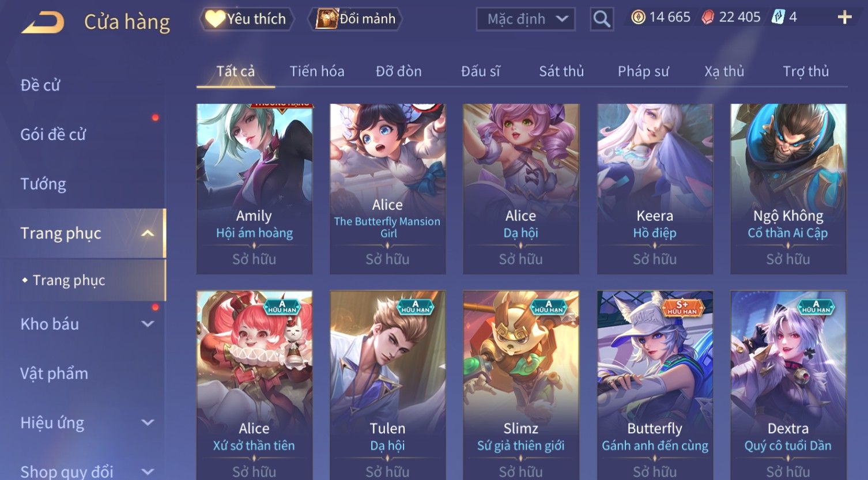Select the Butterfly Gánh anh đến cùng skin
Screen dimensions: 868x480
pyautogui.click(x=655, y=385)
